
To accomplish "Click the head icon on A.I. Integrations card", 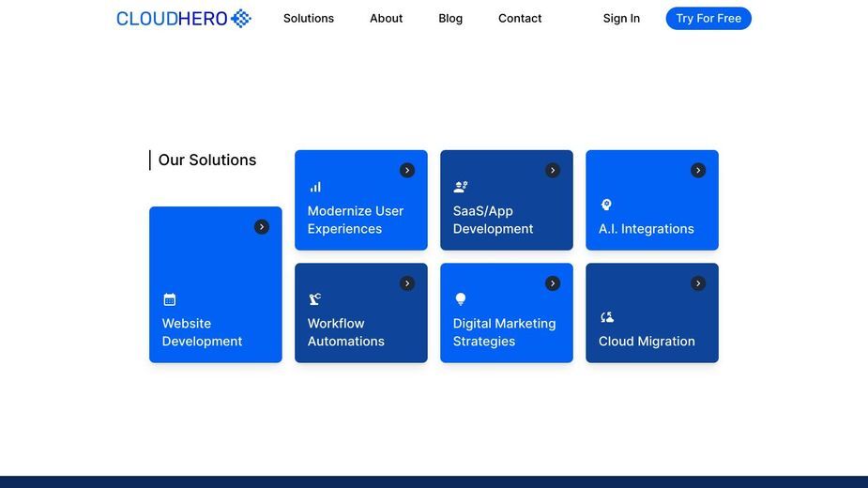I will click(606, 205).
